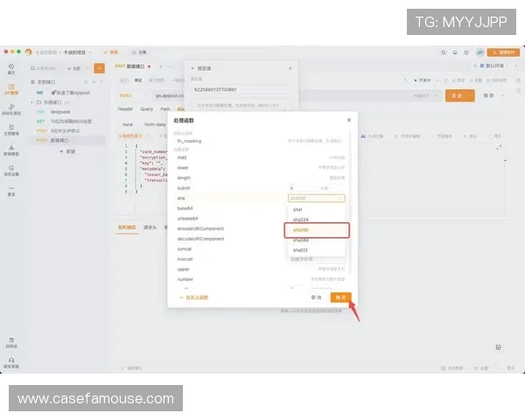
Task: Click the 自定义函数 link
Action: [x=197, y=297]
